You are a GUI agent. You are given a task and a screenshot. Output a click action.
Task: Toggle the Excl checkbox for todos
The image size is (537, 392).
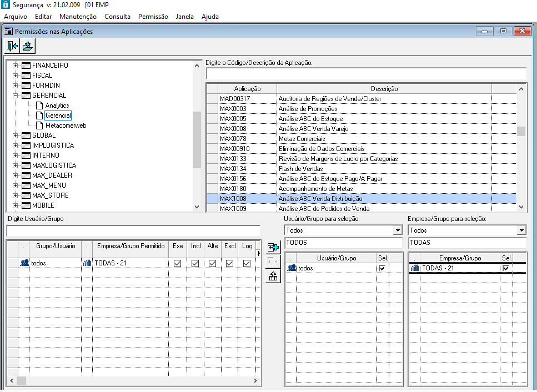click(229, 263)
